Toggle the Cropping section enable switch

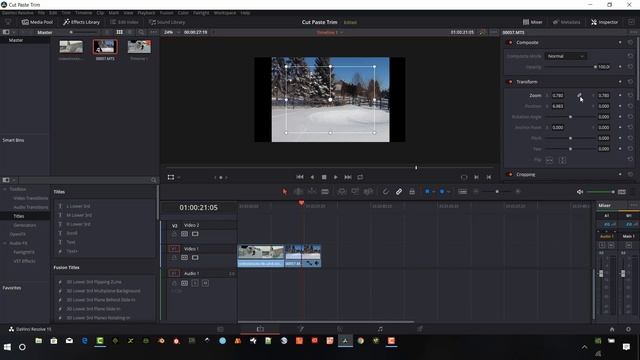pos(509,175)
